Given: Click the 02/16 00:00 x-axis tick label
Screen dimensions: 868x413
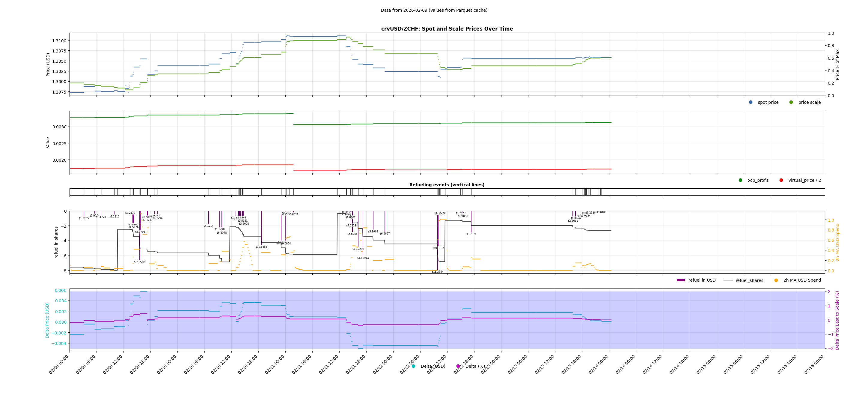Looking at the screenshot, I should point(814,365).
